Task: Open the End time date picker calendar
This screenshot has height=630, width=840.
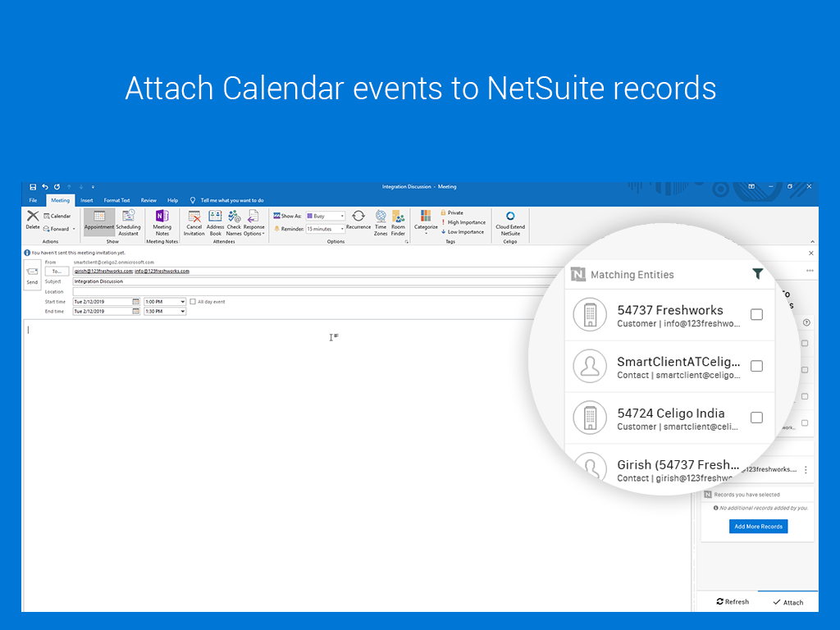Action: click(136, 311)
